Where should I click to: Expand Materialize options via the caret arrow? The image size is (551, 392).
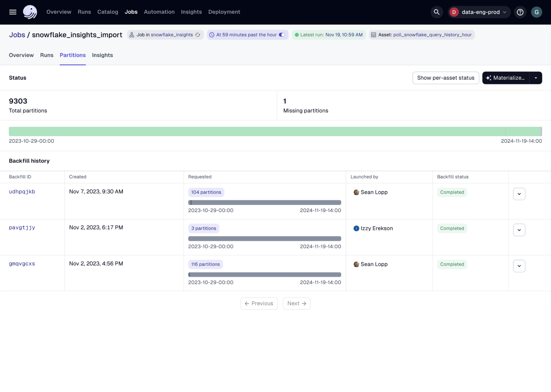pos(536,78)
